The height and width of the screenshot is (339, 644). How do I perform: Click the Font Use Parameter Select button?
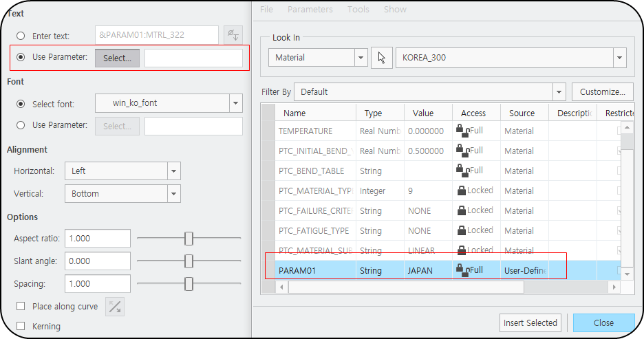(x=118, y=126)
